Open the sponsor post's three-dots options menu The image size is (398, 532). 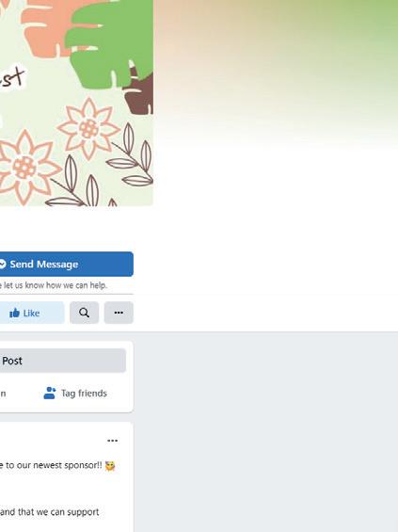(x=113, y=441)
